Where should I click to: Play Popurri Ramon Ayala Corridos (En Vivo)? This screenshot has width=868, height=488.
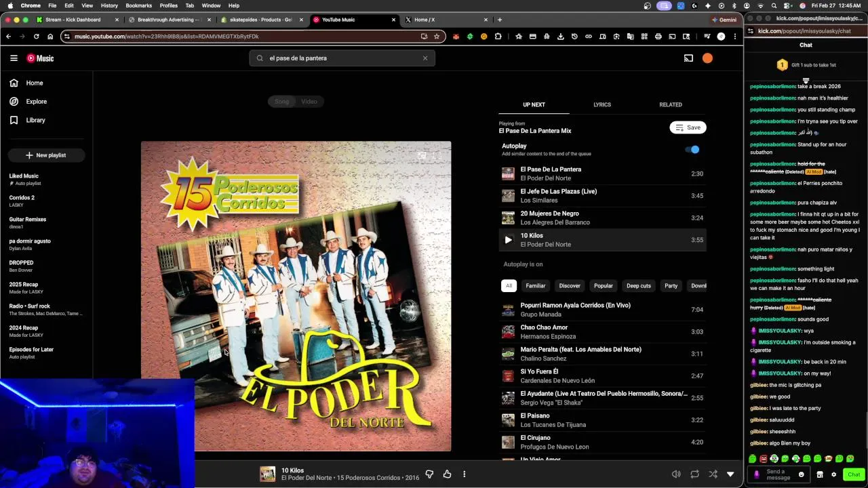(x=602, y=310)
